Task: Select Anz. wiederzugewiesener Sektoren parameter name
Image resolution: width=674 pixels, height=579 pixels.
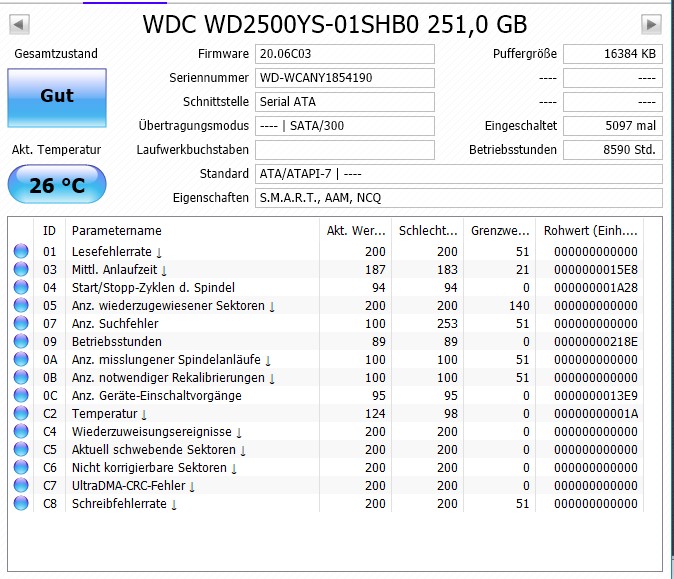Action: [x=168, y=306]
